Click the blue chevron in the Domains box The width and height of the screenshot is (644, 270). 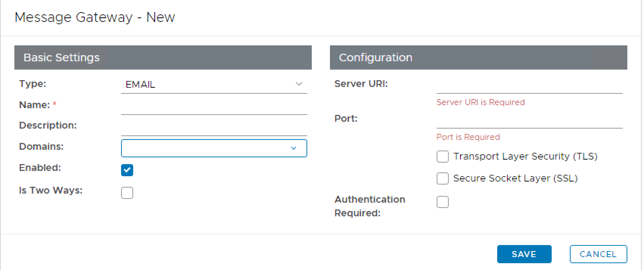click(x=294, y=148)
